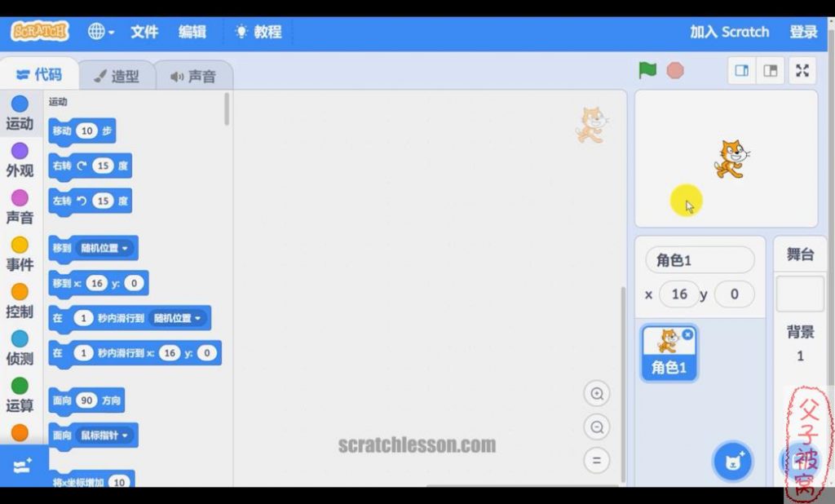The image size is (835, 504).
Task: Open the add extension button
Action: tap(22, 466)
